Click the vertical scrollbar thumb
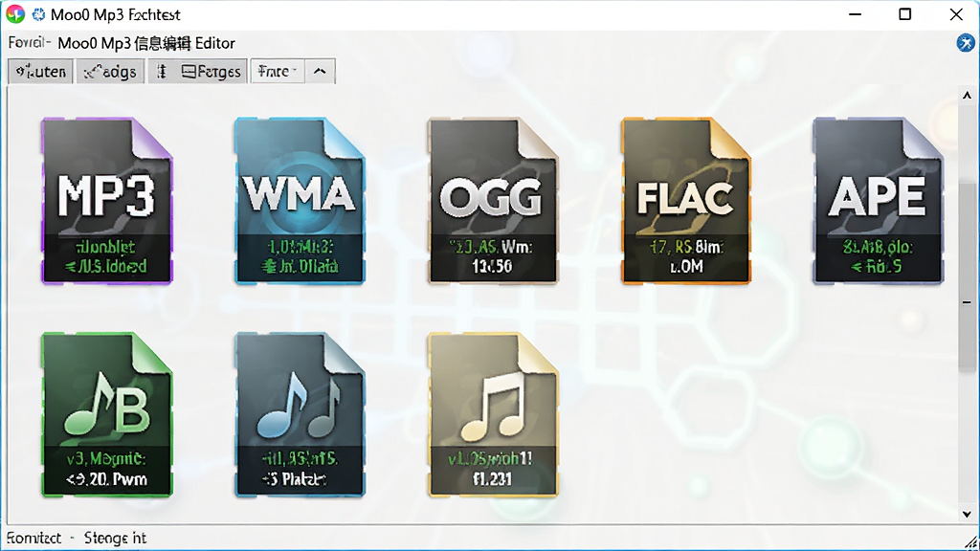Viewport: 980px width, 551px height. point(967,275)
